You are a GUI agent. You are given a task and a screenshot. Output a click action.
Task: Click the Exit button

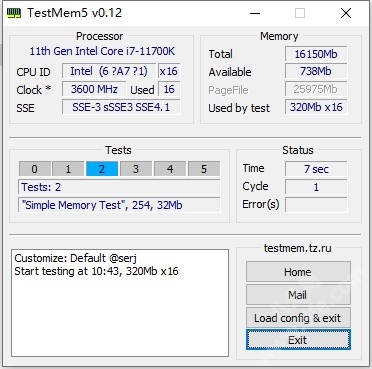[298, 340]
